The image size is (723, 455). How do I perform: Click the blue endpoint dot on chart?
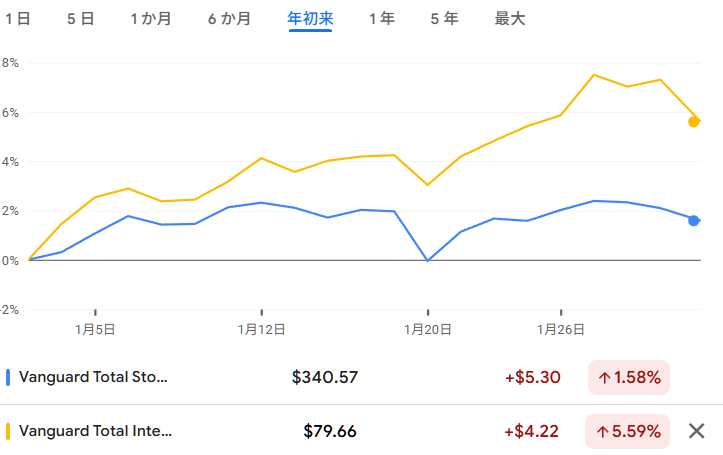[x=694, y=220]
